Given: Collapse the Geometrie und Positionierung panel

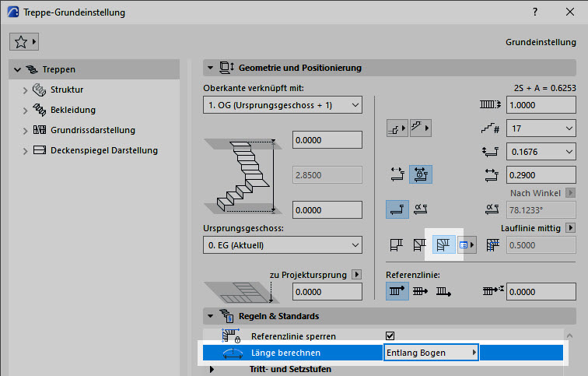Looking at the screenshot, I should (x=210, y=68).
